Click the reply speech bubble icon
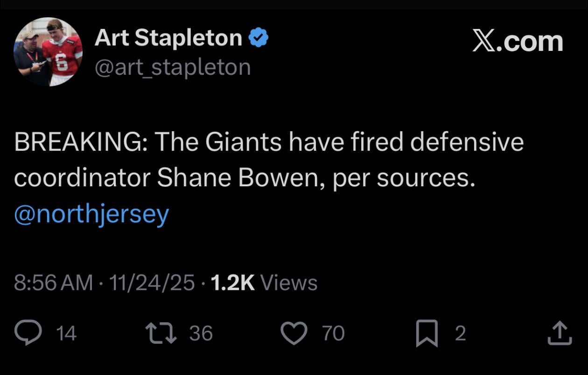Screen dimensions: 588x375 click(x=28, y=333)
